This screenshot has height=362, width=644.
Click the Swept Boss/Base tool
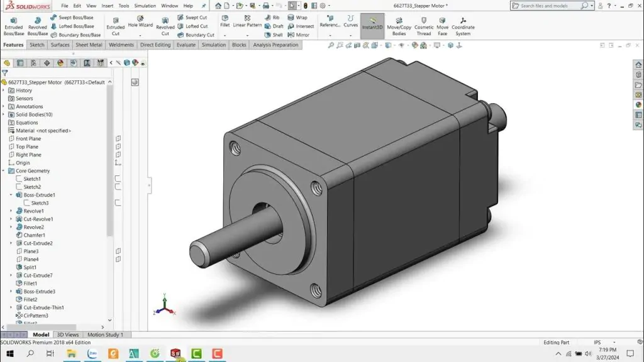[x=72, y=18]
